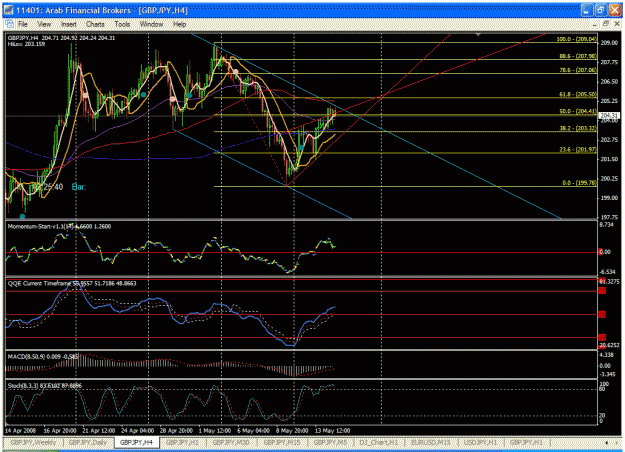
Task: Open the Insert menu
Action: (x=69, y=24)
